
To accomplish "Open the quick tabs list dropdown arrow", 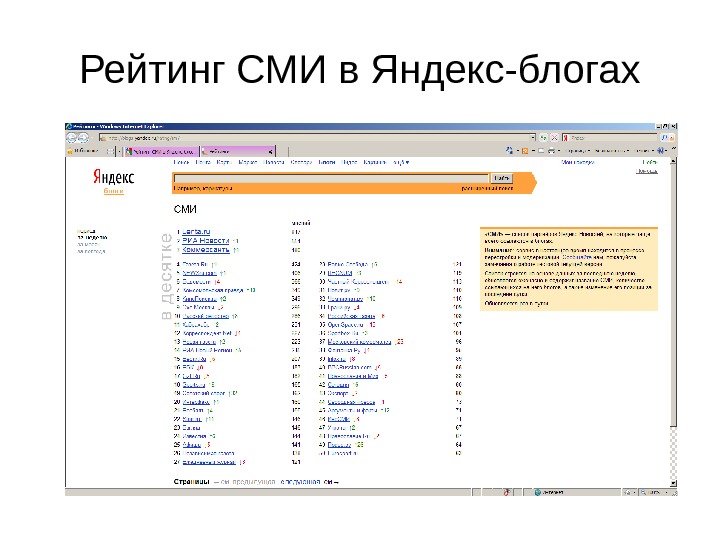I will click(x=119, y=151).
